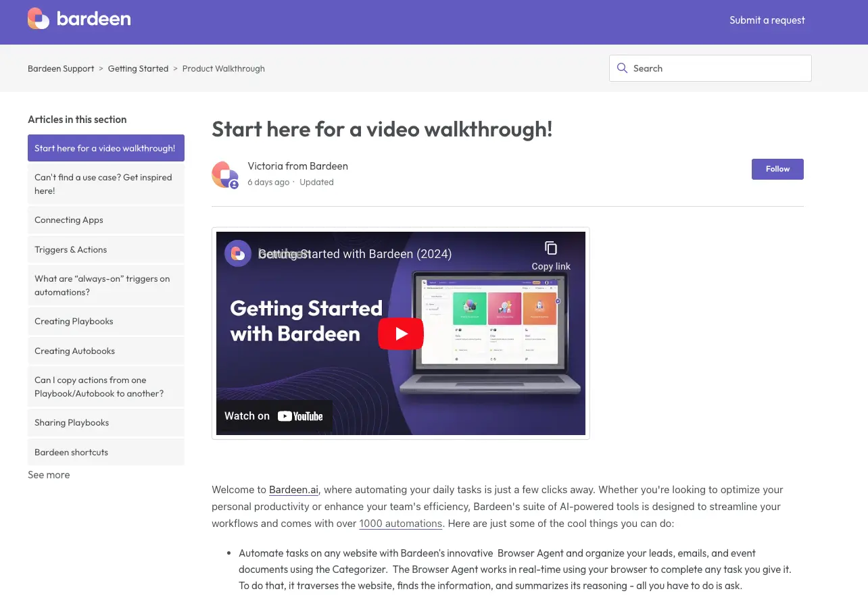Open Product Walkthrough breadcrumb

(x=224, y=68)
